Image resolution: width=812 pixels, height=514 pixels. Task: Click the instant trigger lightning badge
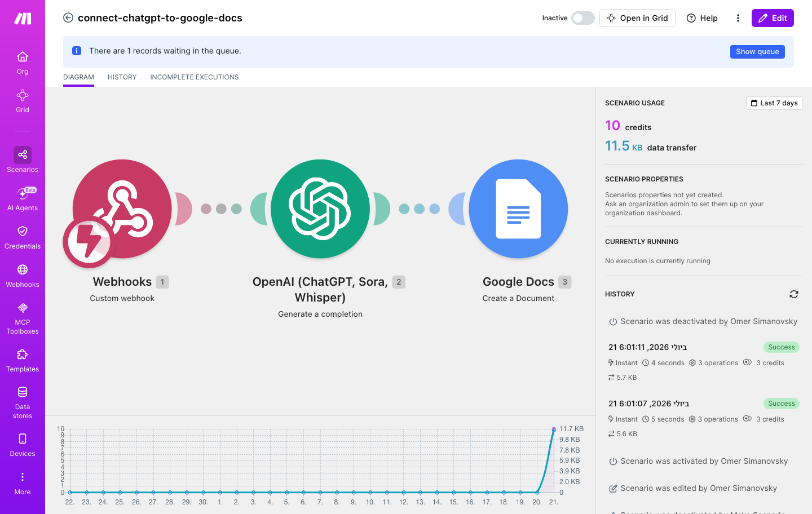point(89,242)
